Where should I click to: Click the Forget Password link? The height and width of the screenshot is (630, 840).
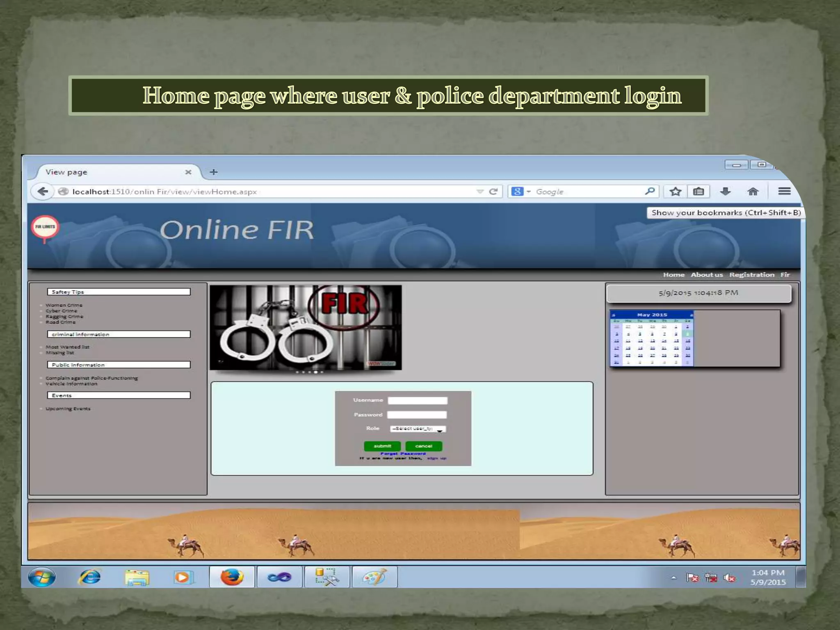point(403,454)
